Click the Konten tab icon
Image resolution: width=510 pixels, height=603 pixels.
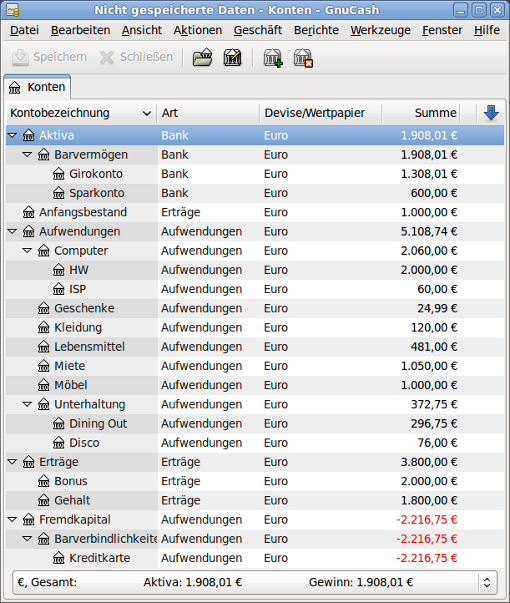(x=15, y=88)
